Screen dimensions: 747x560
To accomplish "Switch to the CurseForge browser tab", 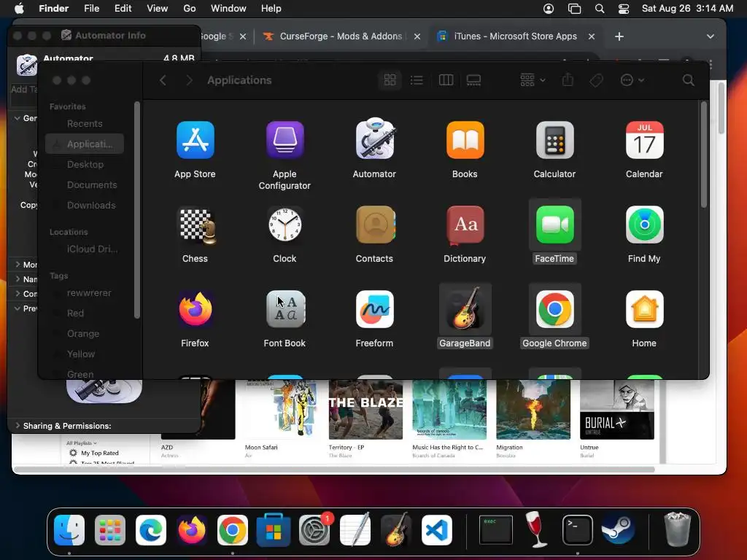I will (341, 36).
